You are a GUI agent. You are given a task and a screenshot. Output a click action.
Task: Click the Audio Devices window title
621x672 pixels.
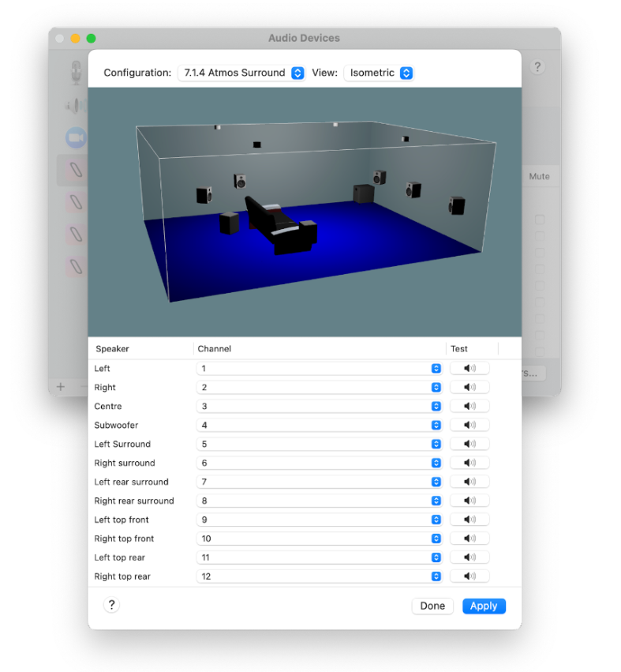coord(304,38)
